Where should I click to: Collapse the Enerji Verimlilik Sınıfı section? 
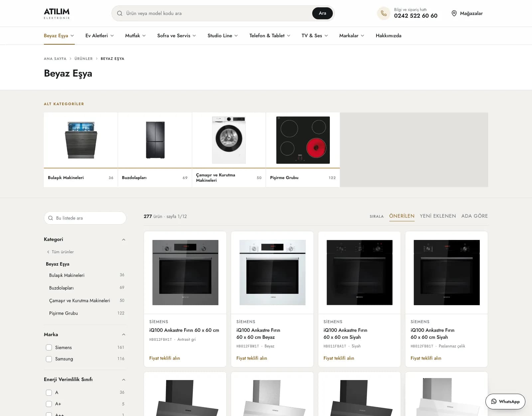click(124, 380)
